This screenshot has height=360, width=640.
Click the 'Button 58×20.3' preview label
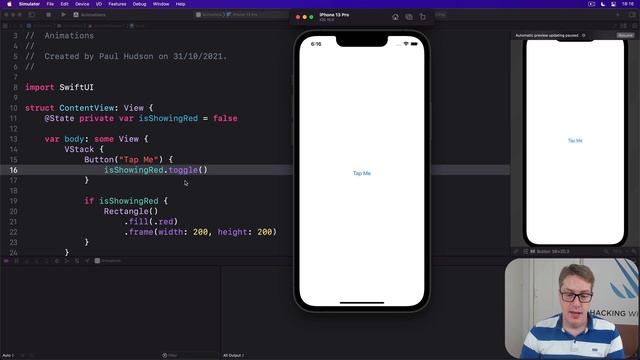[x=553, y=251]
